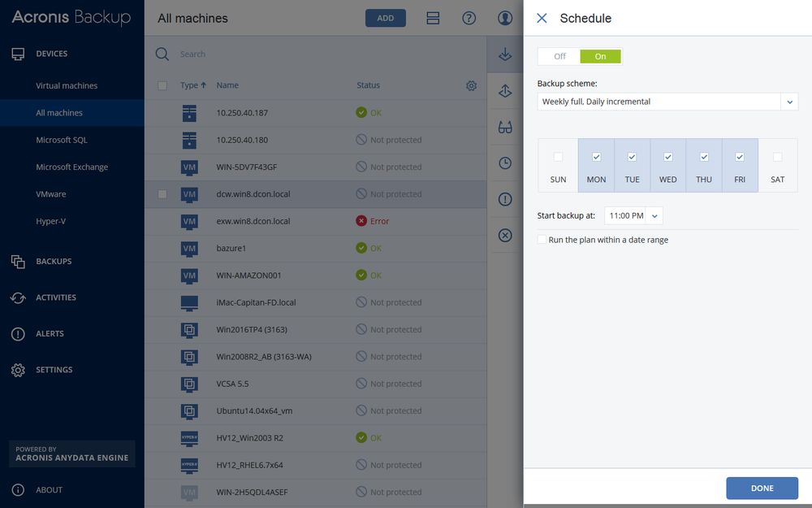Open the Start backup time dropdown
The image size is (812, 508).
[x=655, y=215]
